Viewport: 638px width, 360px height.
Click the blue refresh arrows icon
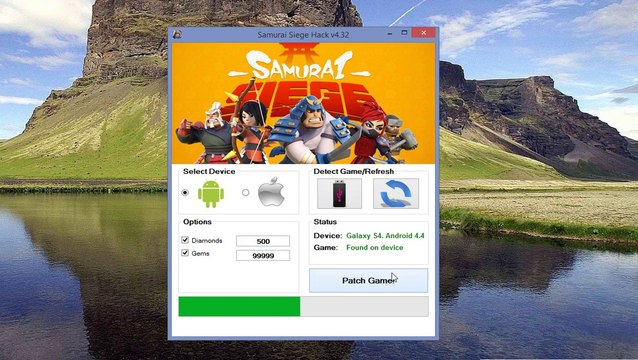pyautogui.click(x=396, y=194)
